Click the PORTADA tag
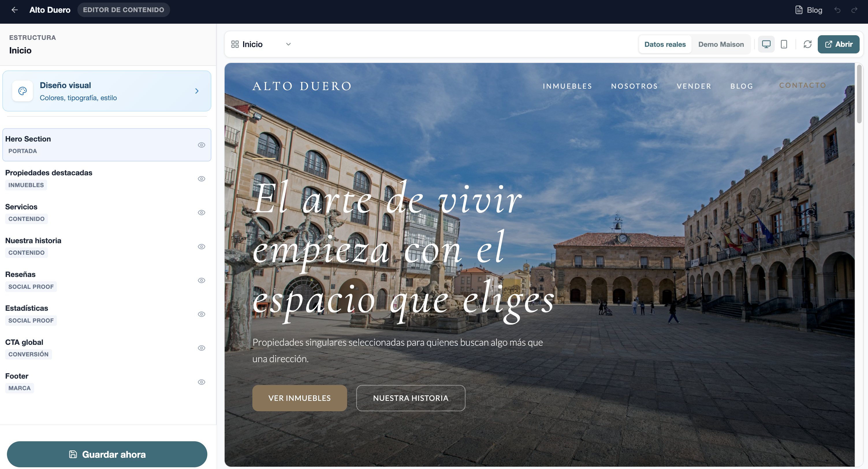The height and width of the screenshot is (469, 868). (x=23, y=151)
